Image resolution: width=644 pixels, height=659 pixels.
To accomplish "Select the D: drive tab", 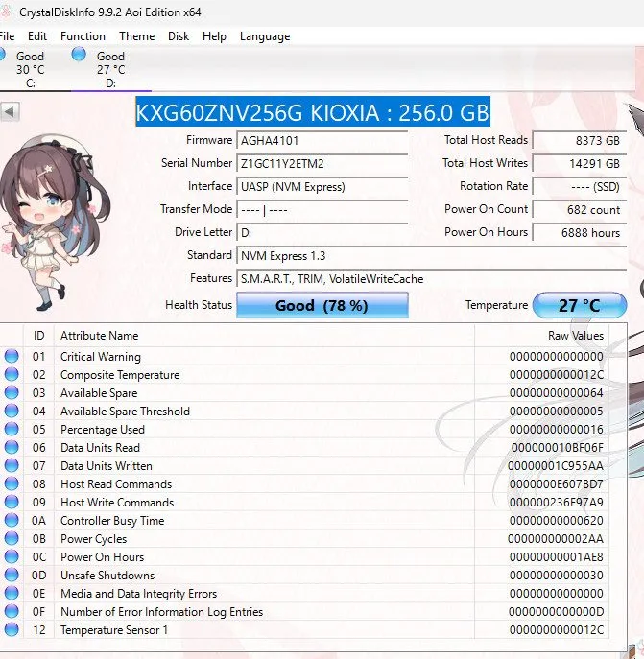I will coord(110,69).
